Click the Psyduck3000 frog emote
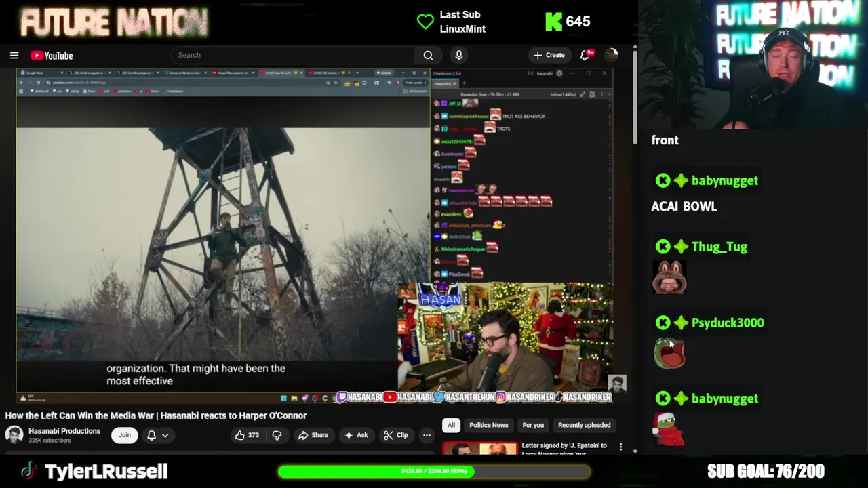This screenshot has width=868, height=488. click(670, 353)
